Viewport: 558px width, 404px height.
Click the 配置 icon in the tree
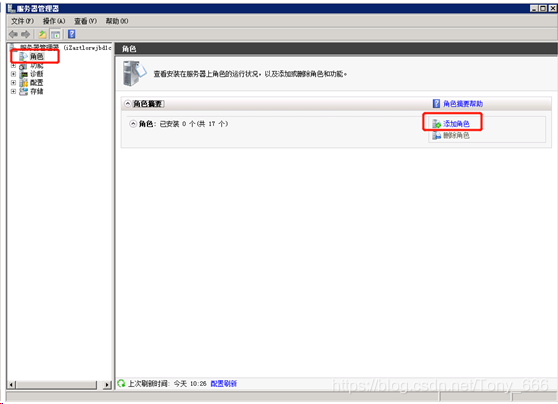coord(23,83)
